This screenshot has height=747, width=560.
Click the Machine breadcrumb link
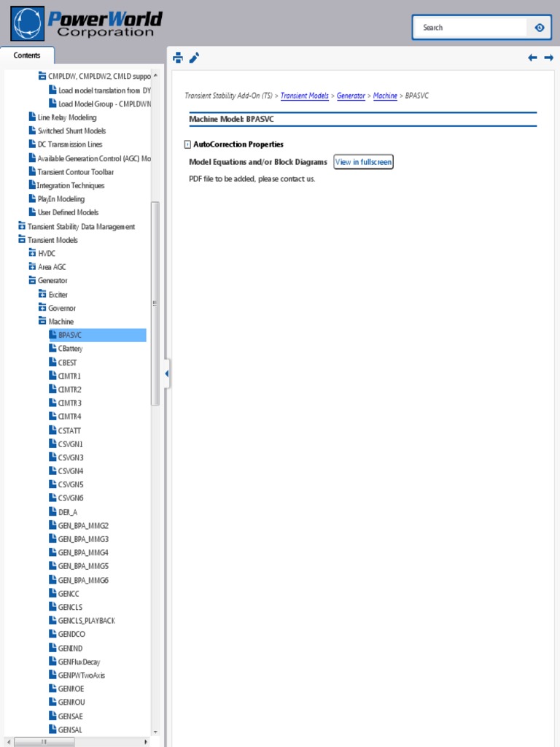pyautogui.click(x=385, y=96)
